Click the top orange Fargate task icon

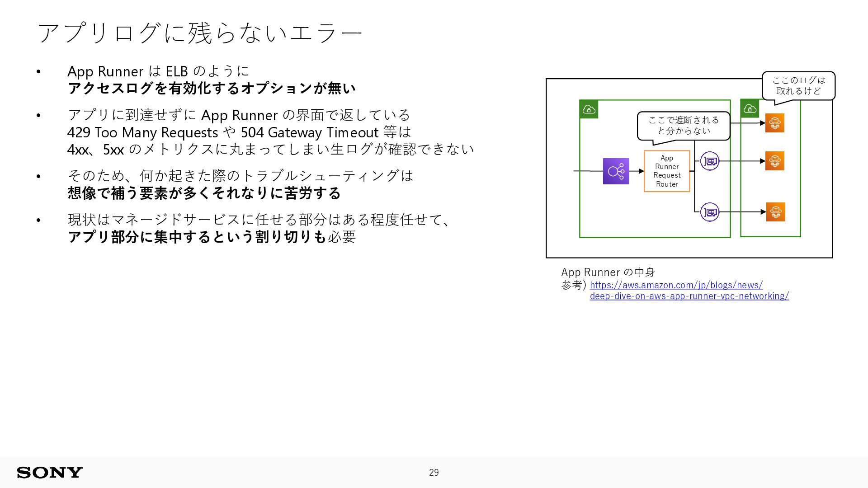[774, 123]
